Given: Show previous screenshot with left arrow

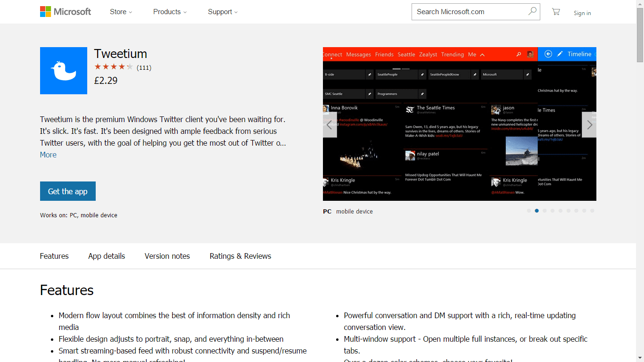Looking at the screenshot, I should pyautogui.click(x=330, y=124).
